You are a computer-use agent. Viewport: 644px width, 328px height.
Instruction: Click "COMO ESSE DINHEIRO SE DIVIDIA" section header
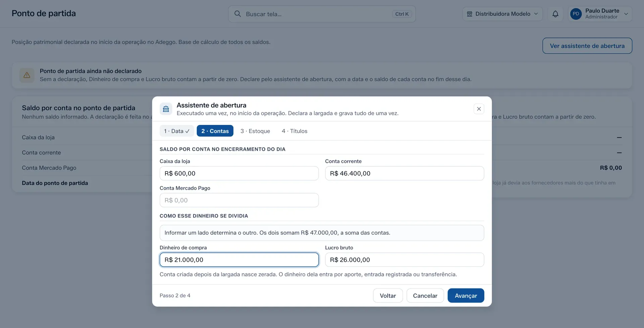pos(204,216)
